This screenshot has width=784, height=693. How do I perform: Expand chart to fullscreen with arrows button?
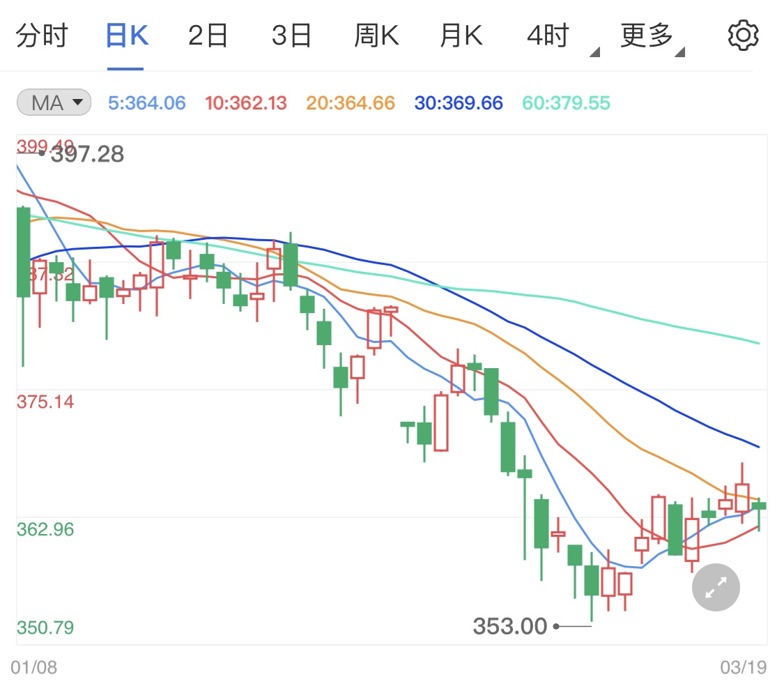click(x=716, y=588)
